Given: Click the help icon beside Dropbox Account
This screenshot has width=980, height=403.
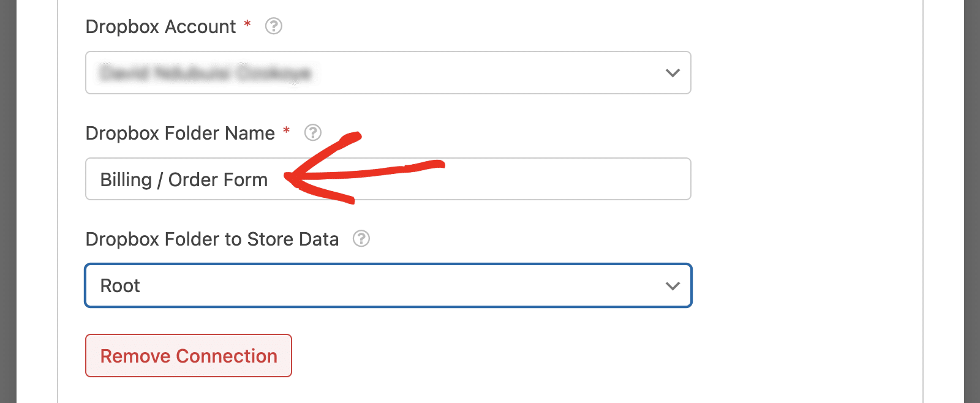Looking at the screenshot, I should click(x=273, y=26).
